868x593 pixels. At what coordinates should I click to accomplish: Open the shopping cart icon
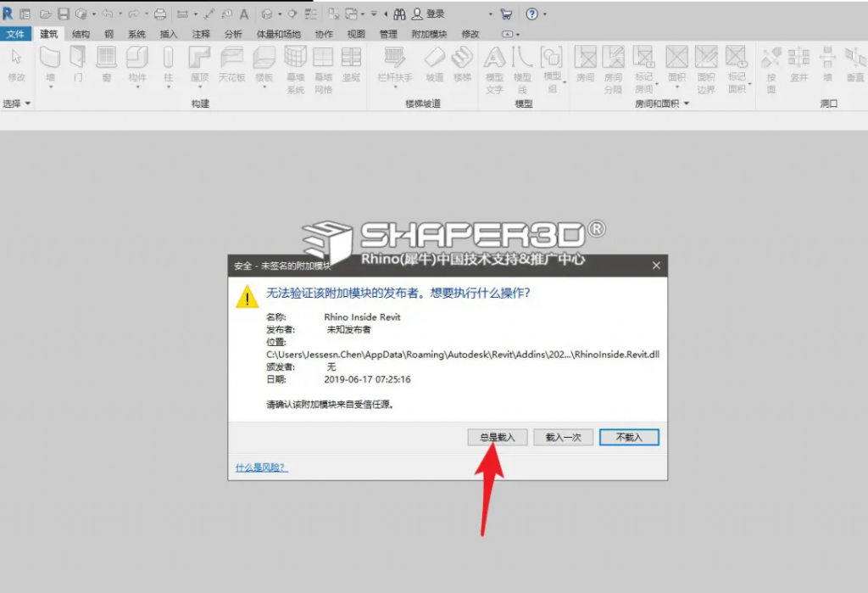coord(506,14)
